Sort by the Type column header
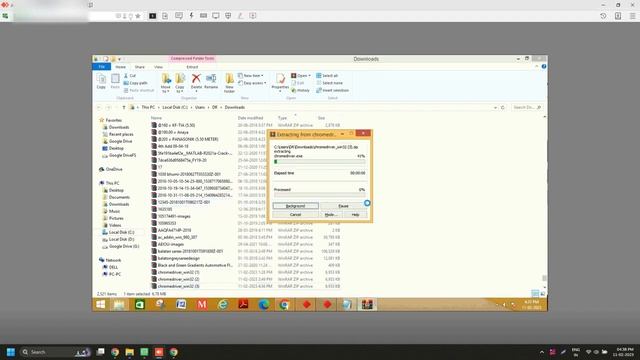This screenshot has width=640, height=360. tap(282, 118)
